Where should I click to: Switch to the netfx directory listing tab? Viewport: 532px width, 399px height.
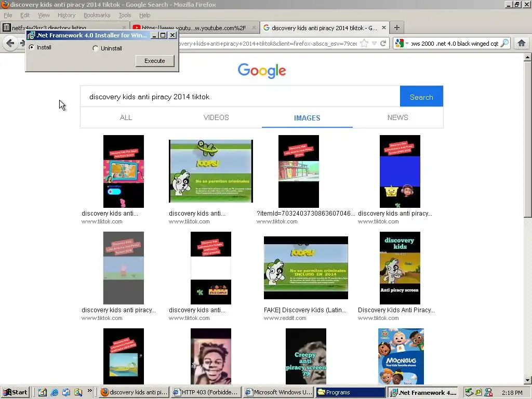click(x=64, y=28)
